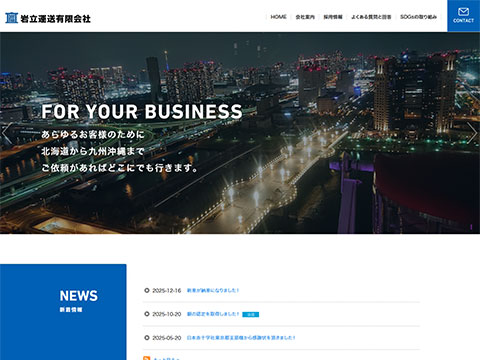Open the news article dated 2025-05-20

[x=241, y=338]
